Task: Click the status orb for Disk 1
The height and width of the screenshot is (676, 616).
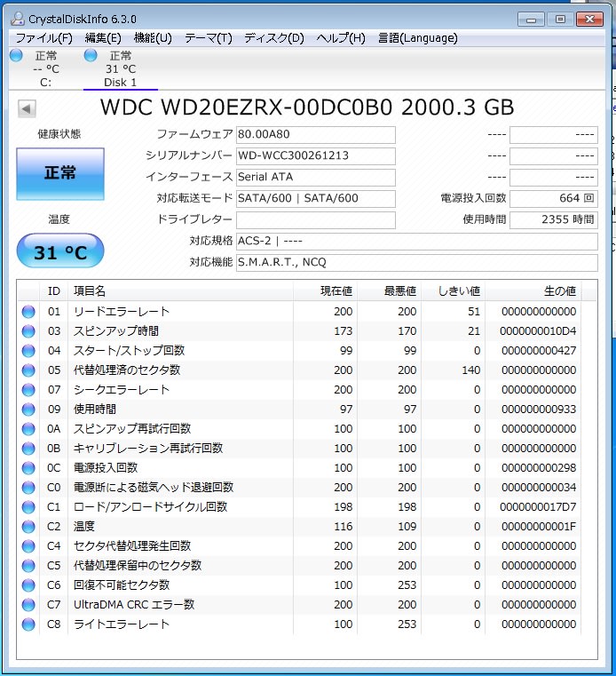Action: click(x=91, y=56)
